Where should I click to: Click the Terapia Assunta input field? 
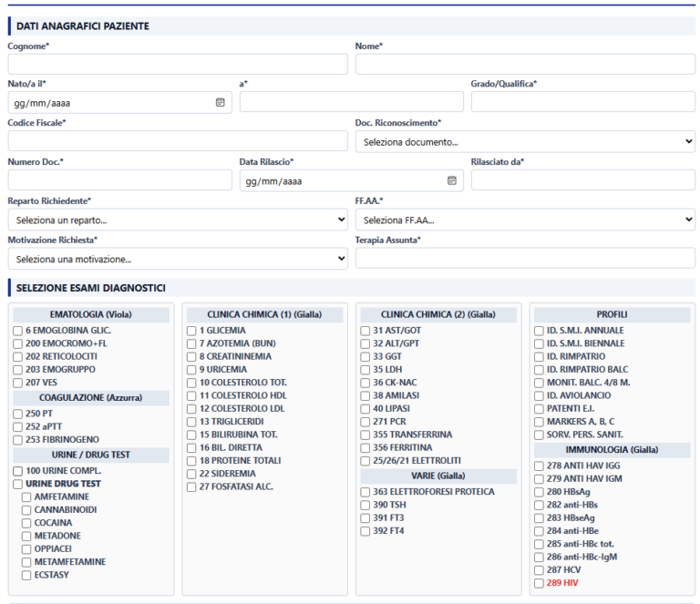coord(525,259)
